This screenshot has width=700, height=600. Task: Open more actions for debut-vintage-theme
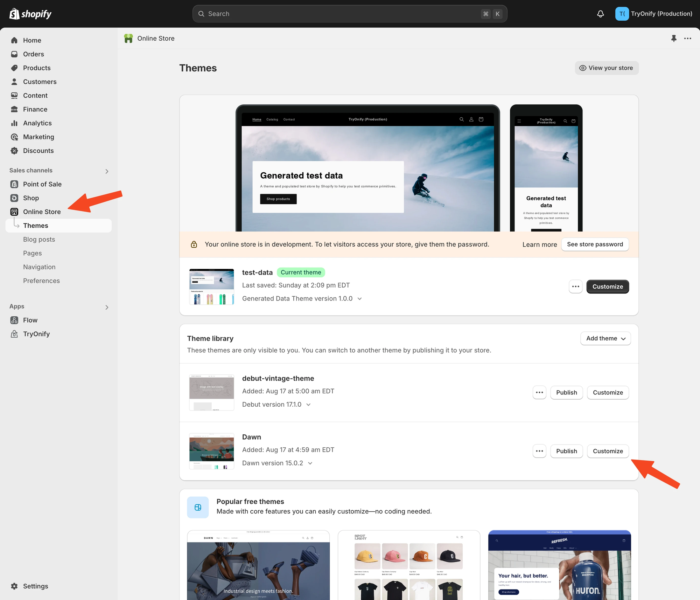pos(539,392)
